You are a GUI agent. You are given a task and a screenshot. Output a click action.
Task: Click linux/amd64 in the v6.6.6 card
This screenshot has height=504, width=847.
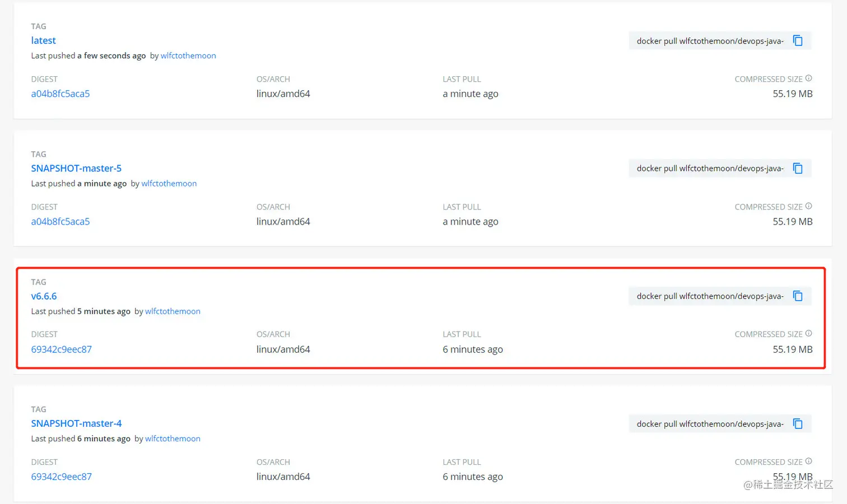coord(283,349)
